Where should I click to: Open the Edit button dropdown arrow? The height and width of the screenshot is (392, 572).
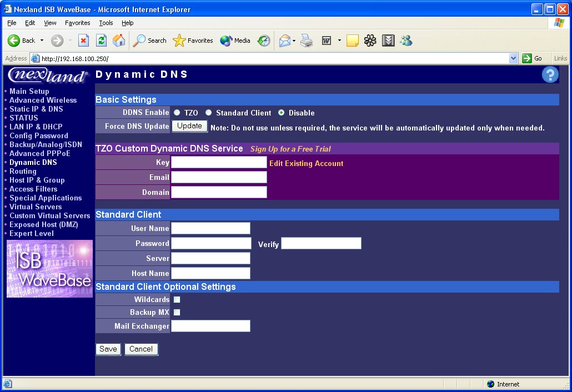click(339, 41)
